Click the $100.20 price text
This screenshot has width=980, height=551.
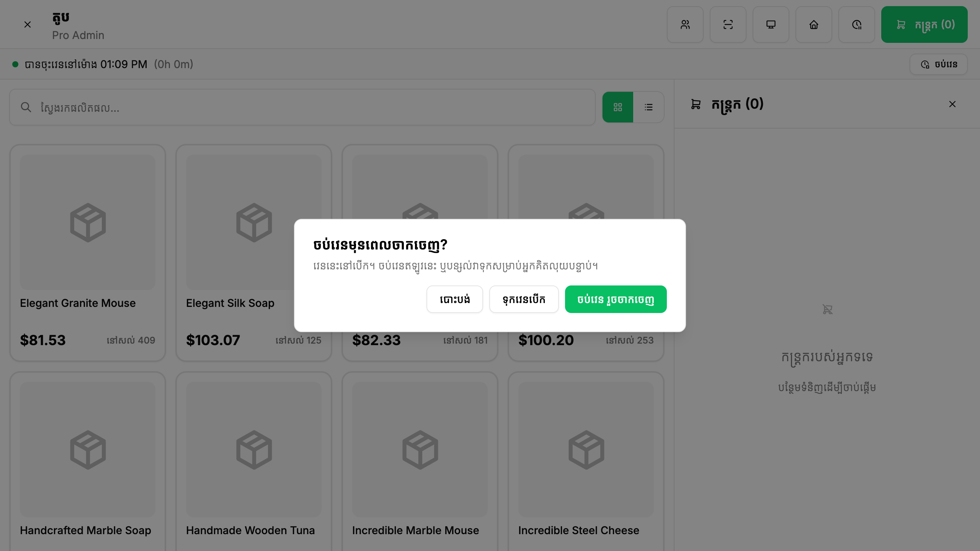[x=546, y=340]
